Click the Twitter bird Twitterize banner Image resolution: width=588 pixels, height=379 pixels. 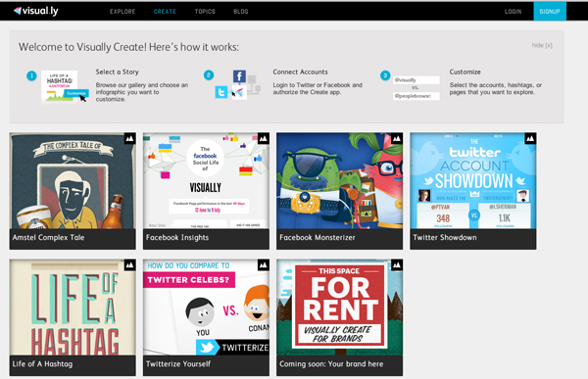pos(232,347)
